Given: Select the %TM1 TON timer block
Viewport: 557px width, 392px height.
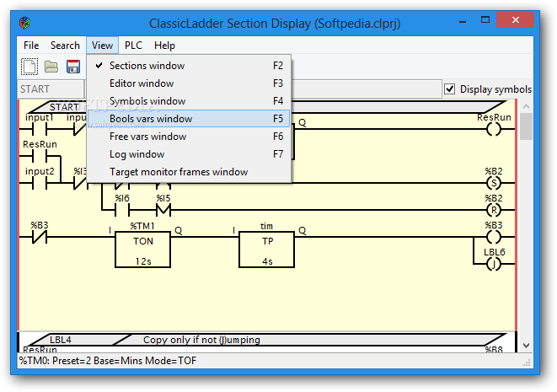Looking at the screenshot, I should pos(142,250).
